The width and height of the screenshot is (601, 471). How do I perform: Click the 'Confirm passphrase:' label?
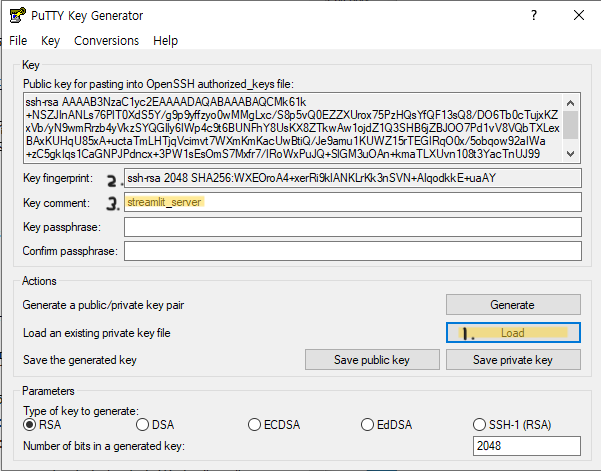click(70, 251)
